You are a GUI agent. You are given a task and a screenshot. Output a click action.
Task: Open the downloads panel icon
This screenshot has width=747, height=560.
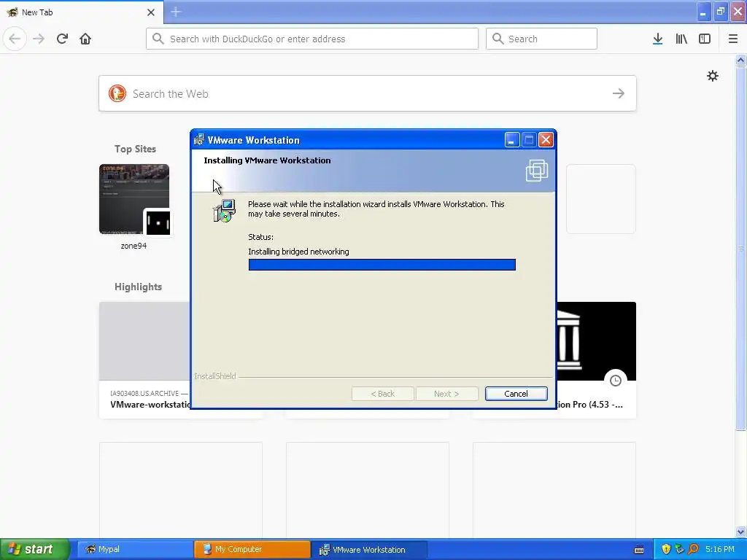pos(657,39)
